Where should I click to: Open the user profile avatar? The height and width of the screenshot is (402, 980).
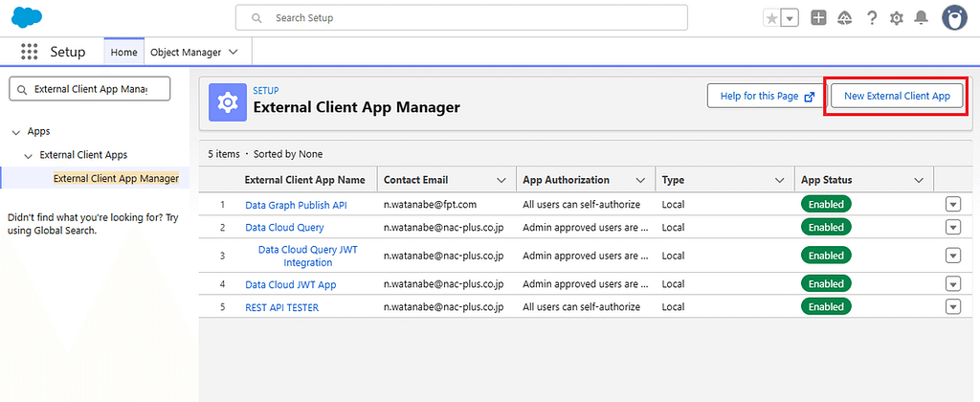(x=954, y=18)
